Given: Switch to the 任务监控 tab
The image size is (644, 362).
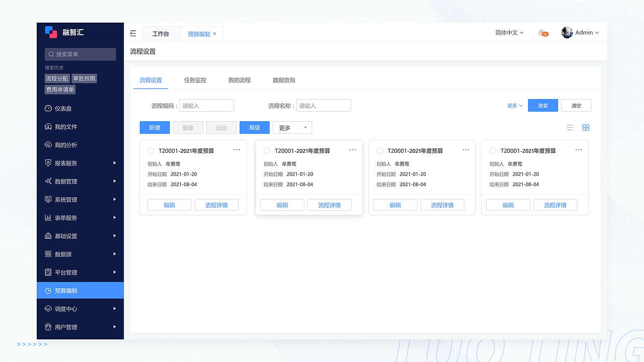Looking at the screenshot, I should [x=195, y=80].
